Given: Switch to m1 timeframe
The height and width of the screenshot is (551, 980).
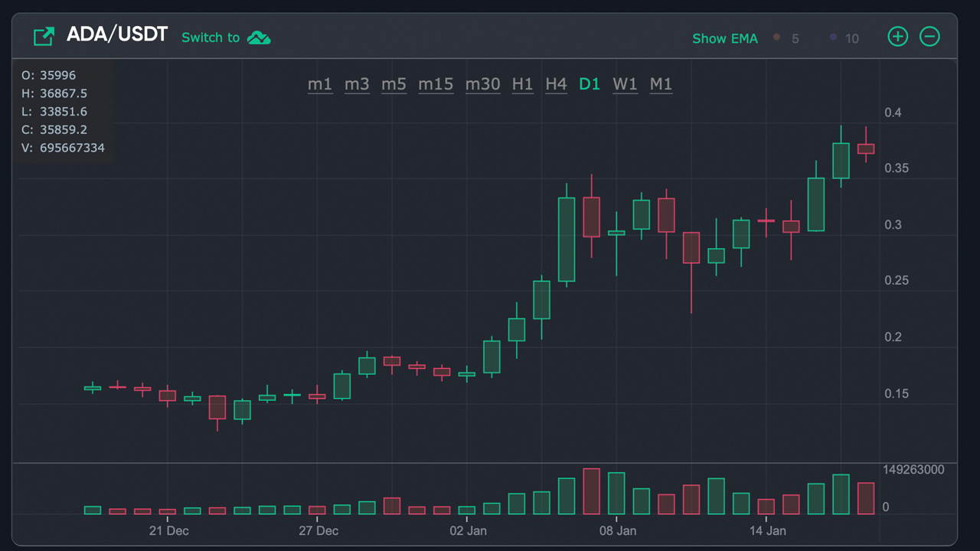Looking at the screenshot, I should point(320,84).
